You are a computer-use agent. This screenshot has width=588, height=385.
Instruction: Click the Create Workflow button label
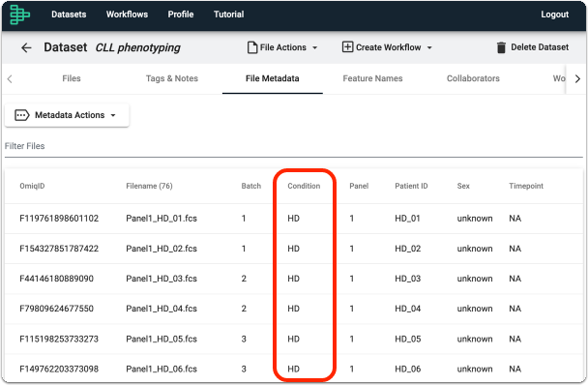click(388, 47)
